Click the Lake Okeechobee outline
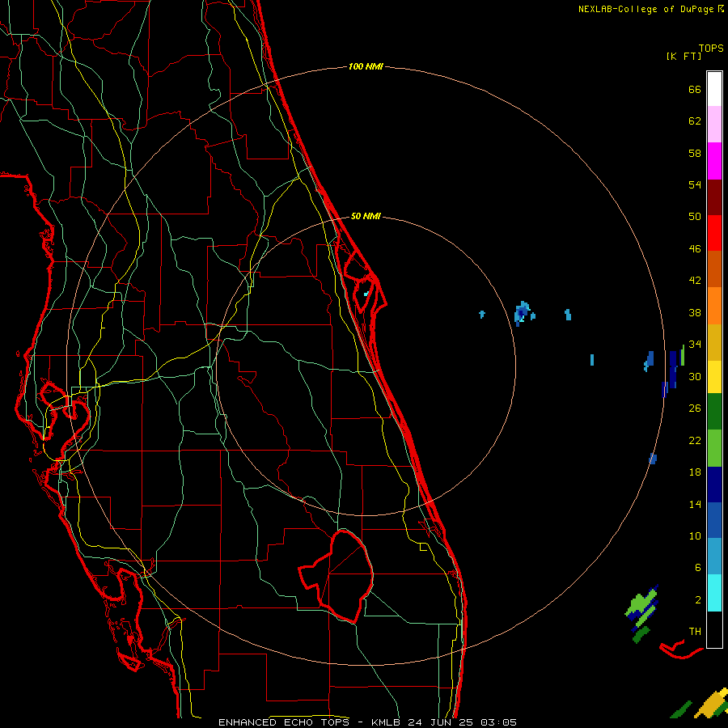Image resolution: width=728 pixels, height=728 pixels. (x=336, y=576)
